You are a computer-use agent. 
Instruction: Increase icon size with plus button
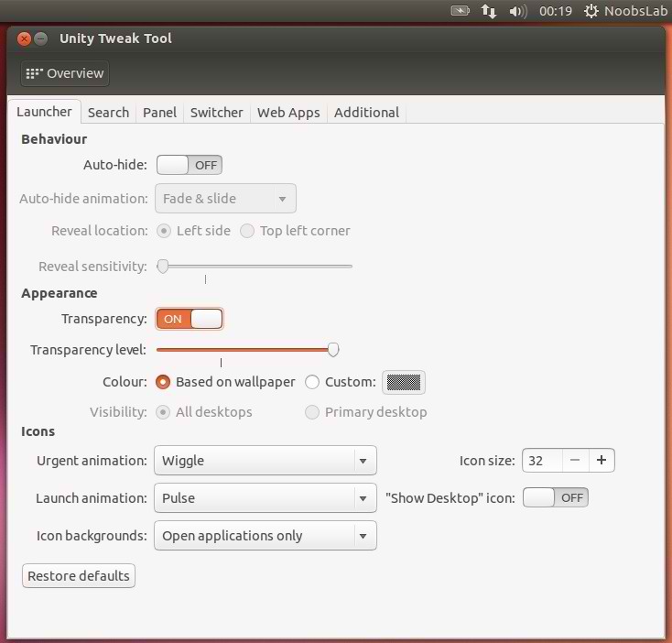point(602,461)
